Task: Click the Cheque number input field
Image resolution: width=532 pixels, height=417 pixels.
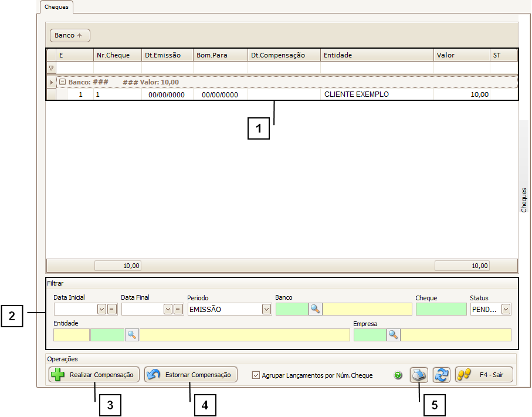Action: coord(441,309)
